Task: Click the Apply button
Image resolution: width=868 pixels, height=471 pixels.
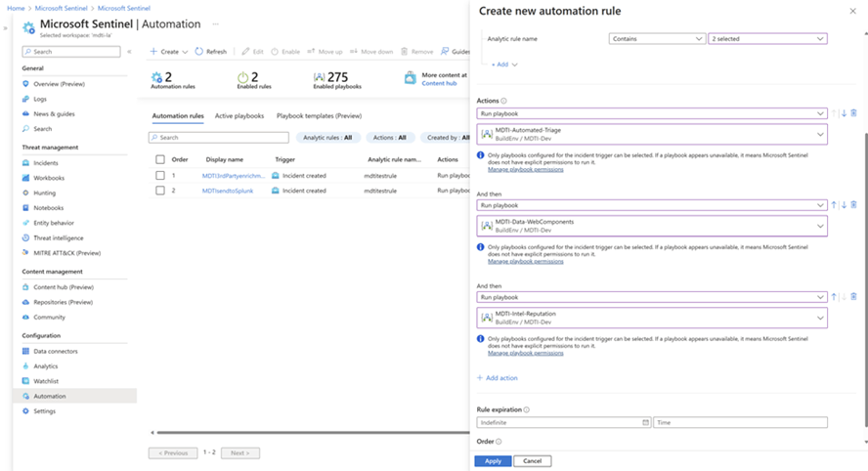Action: (x=493, y=461)
